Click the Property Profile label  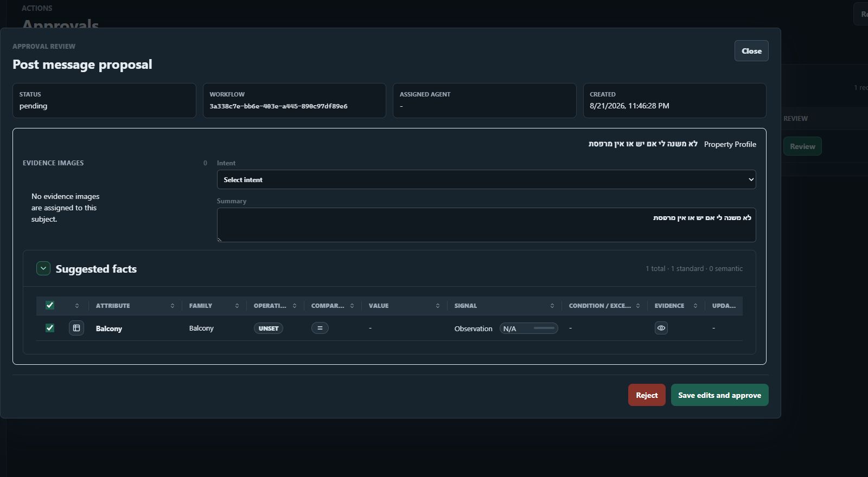tap(730, 144)
